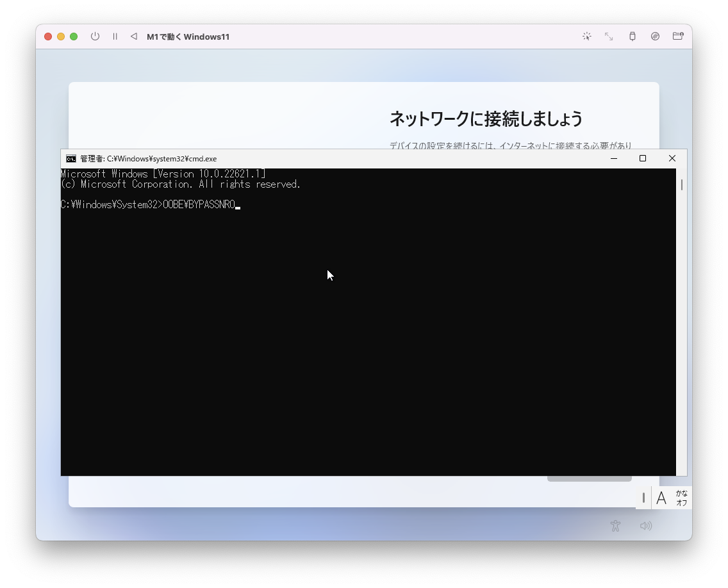Open the volume speaker icon
The height and width of the screenshot is (588, 728).
click(x=646, y=526)
